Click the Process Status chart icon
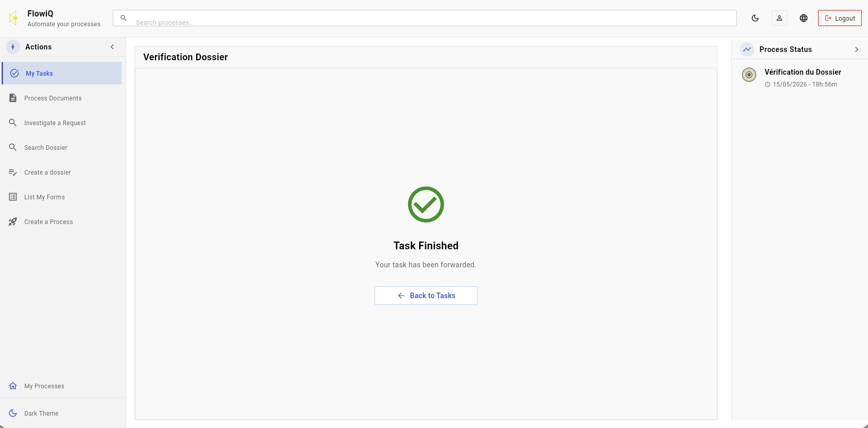The image size is (868, 428). coord(747,49)
